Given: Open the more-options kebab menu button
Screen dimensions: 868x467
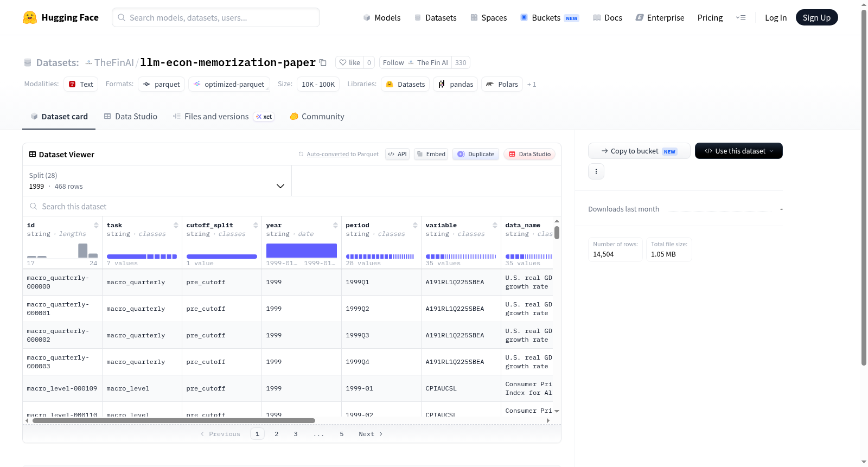Looking at the screenshot, I should click(596, 171).
